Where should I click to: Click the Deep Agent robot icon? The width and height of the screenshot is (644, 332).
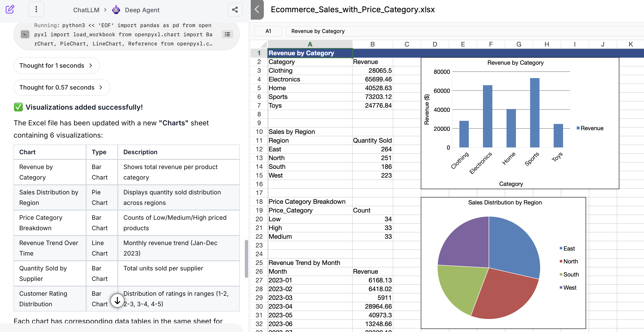[116, 10]
